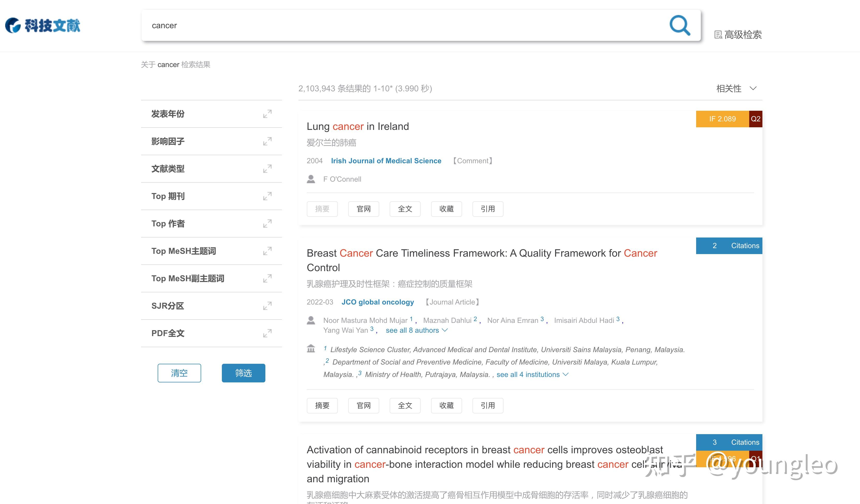The image size is (860, 504).
Task: Click the 清空 clear button
Action: 179,373
